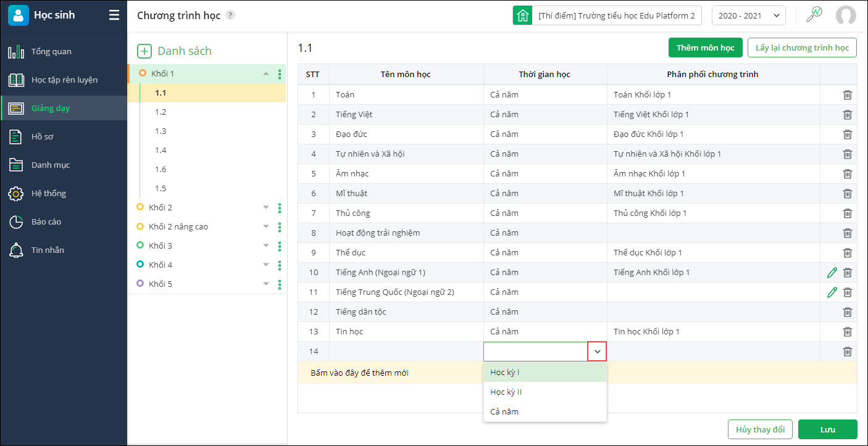
Task: Click the school home icon
Action: [522, 15]
